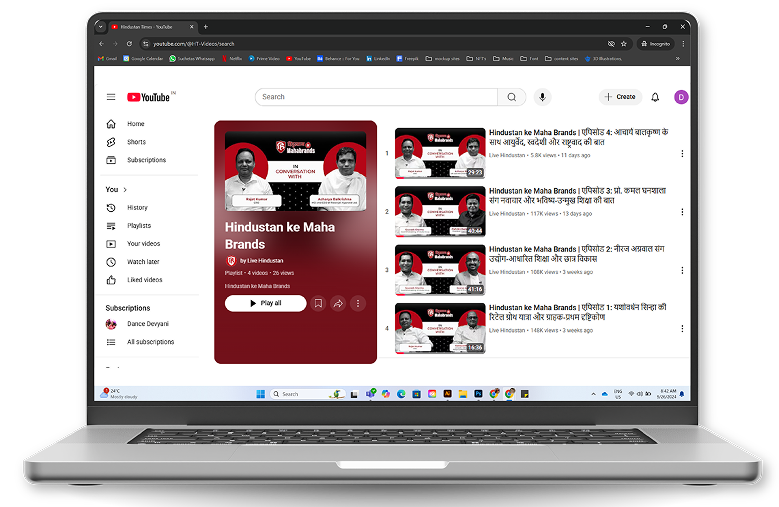Viewport: 779px width, 507px height.
Task: Open the Gmail bookmark
Action: 107,59
